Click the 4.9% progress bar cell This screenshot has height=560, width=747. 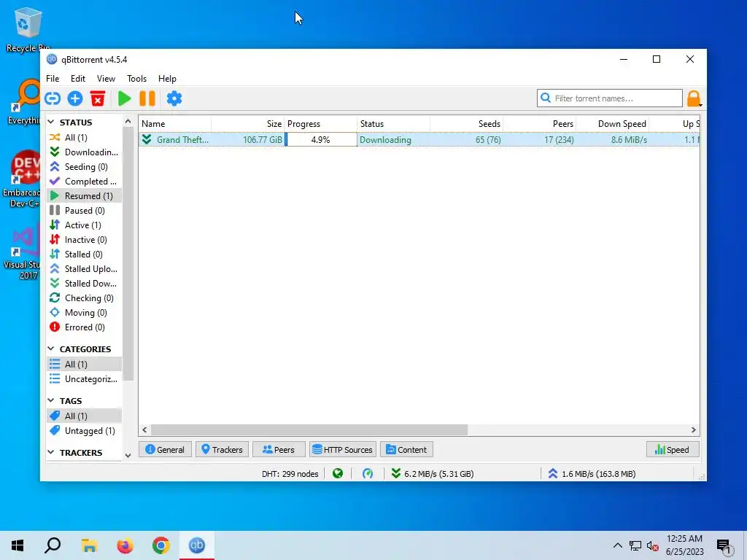pyautogui.click(x=321, y=139)
